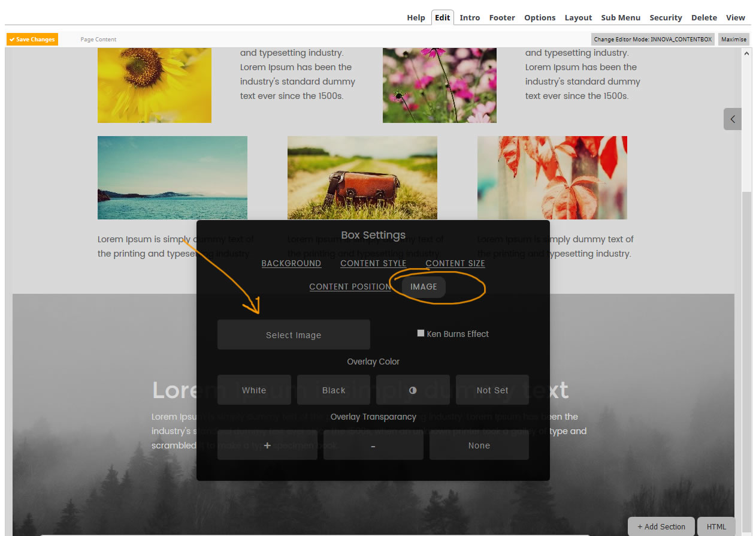This screenshot has height=536, width=756.
Task: Click the half-circle overlay color icon button
Action: point(413,390)
